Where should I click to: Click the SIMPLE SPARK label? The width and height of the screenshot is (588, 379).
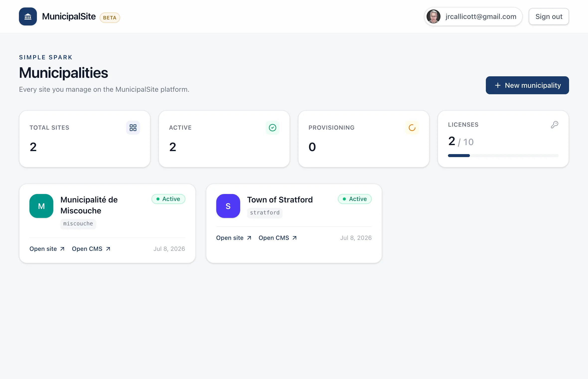(x=46, y=57)
